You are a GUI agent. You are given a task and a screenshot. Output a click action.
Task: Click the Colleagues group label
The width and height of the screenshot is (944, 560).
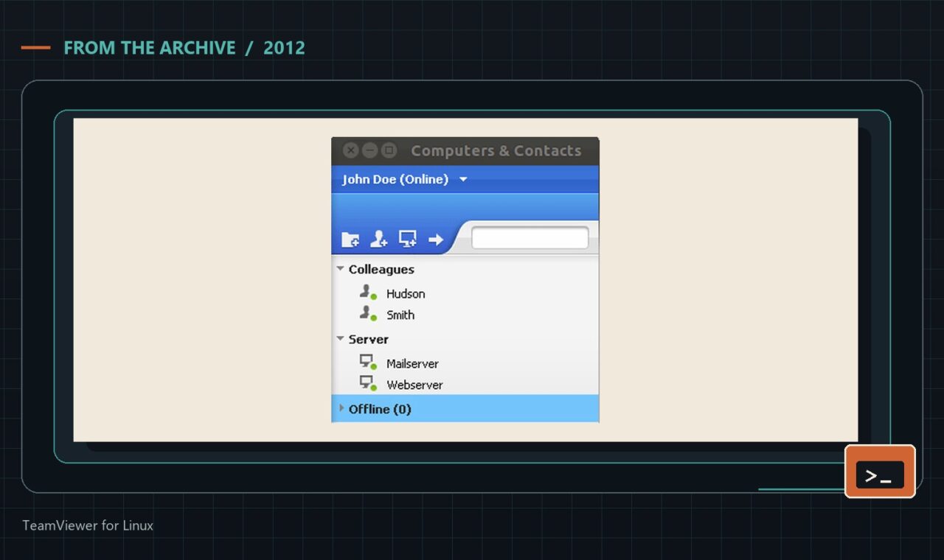coord(381,270)
